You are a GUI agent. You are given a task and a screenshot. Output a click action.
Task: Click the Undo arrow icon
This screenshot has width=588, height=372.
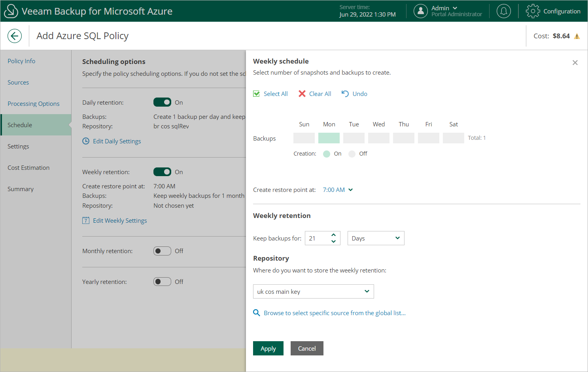[x=345, y=94]
